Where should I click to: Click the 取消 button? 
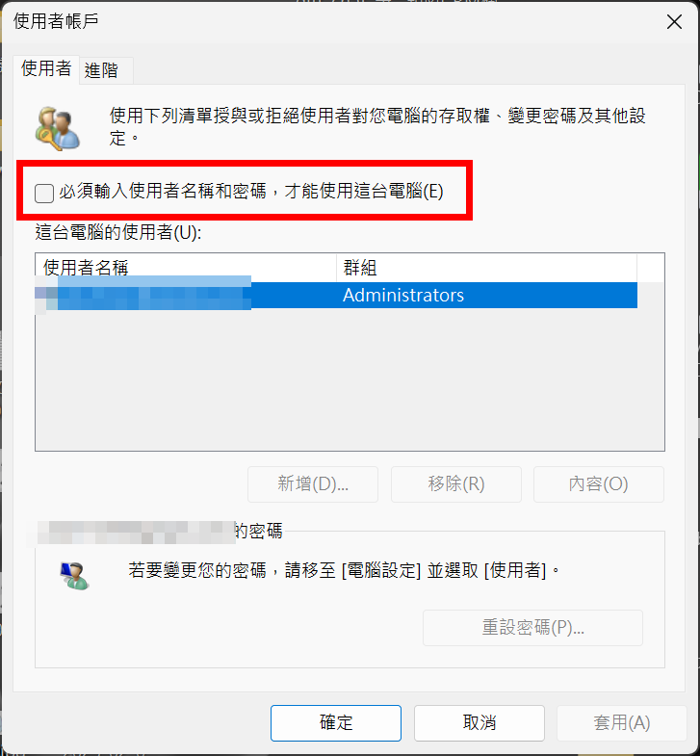(x=480, y=722)
